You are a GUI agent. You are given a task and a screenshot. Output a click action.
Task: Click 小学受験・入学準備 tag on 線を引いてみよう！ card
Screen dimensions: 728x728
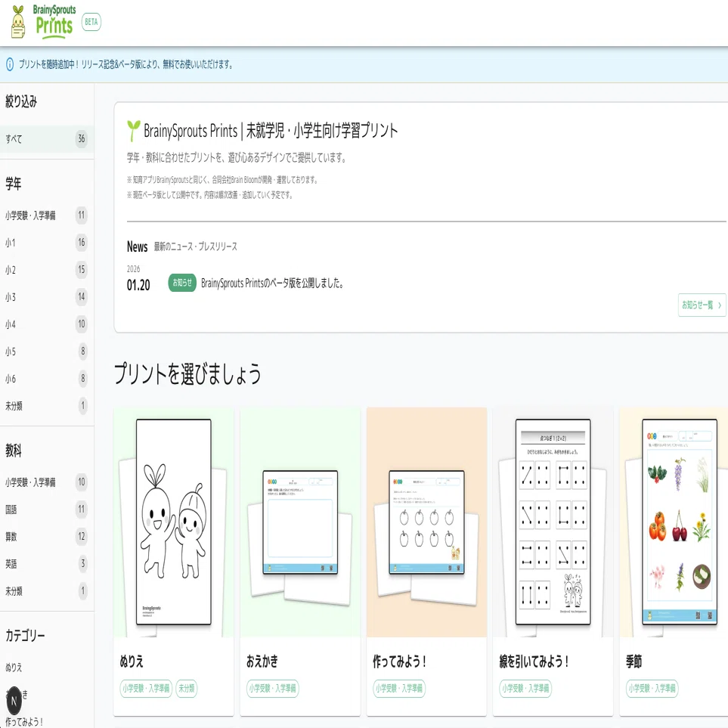pyautogui.click(x=525, y=688)
